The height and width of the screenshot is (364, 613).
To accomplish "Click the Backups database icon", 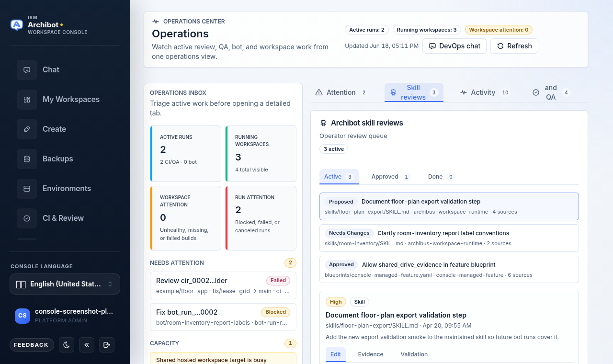I will [x=27, y=159].
